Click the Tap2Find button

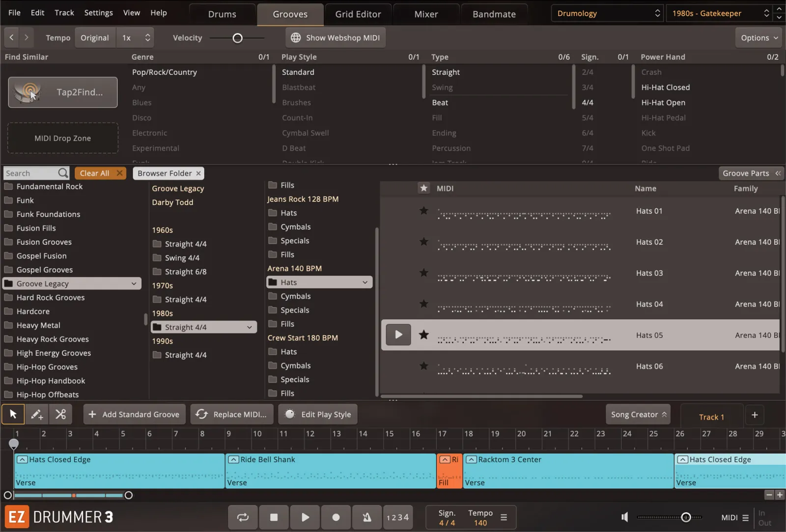[63, 92]
